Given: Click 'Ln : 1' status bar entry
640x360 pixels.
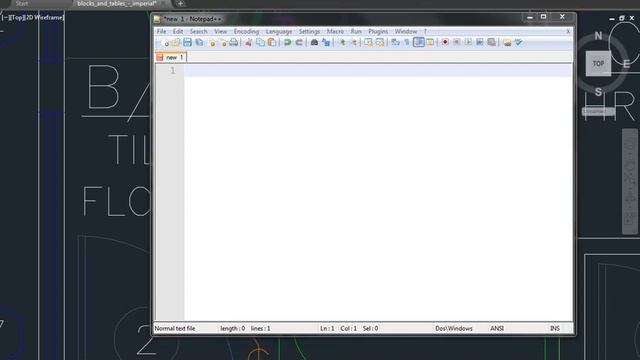Looking at the screenshot, I should point(327,329).
